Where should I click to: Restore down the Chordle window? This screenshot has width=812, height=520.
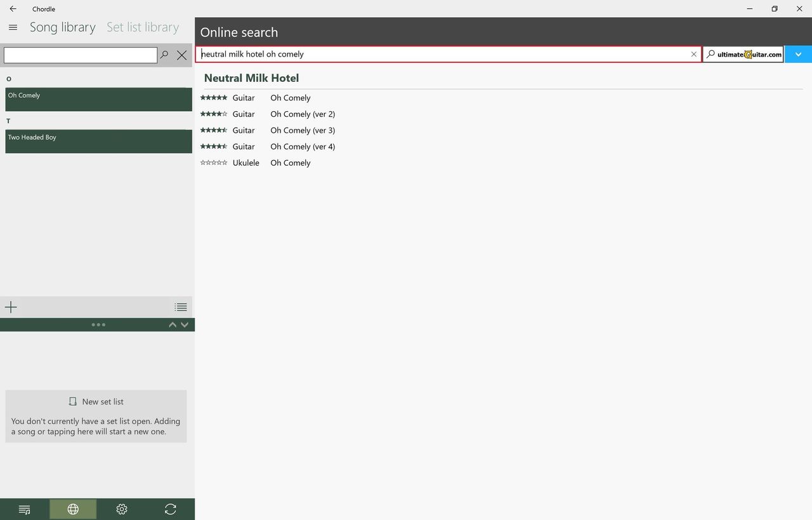coord(775,9)
